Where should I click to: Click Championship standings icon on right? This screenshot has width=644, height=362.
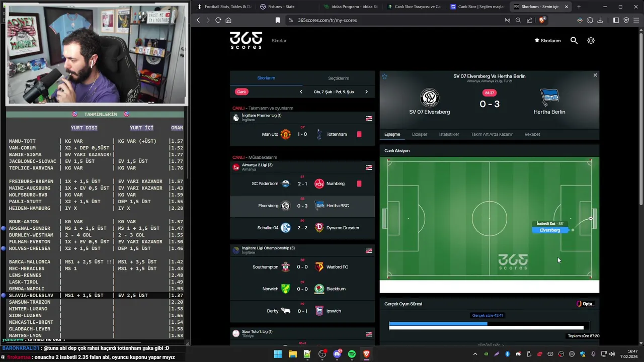click(369, 250)
